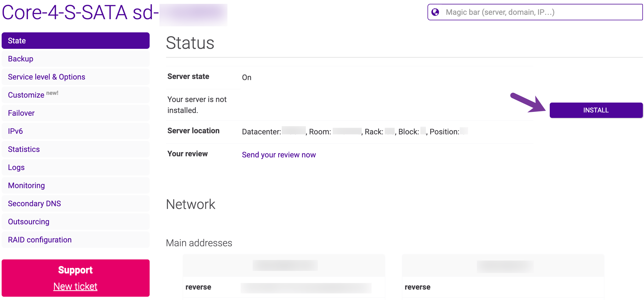This screenshot has width=644, height=300.
Task: Focus the Magic bar search field
Action: [x=535, y=12]
